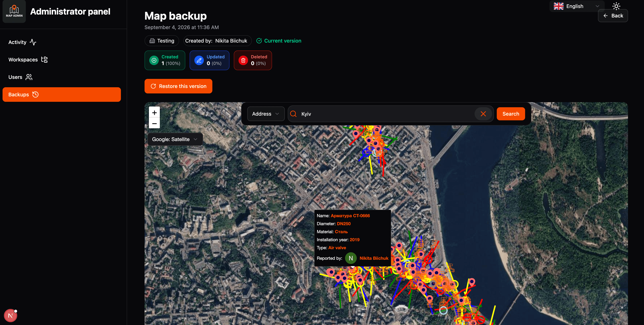Zoom out the map with minus
644x325 pixels.
coord(154,123)
